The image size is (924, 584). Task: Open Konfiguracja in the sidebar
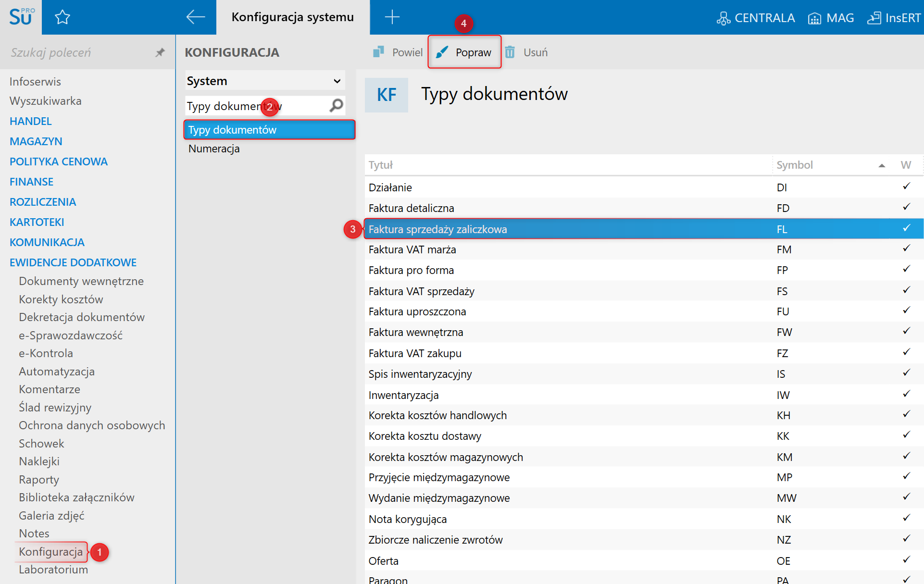(51, 552)
